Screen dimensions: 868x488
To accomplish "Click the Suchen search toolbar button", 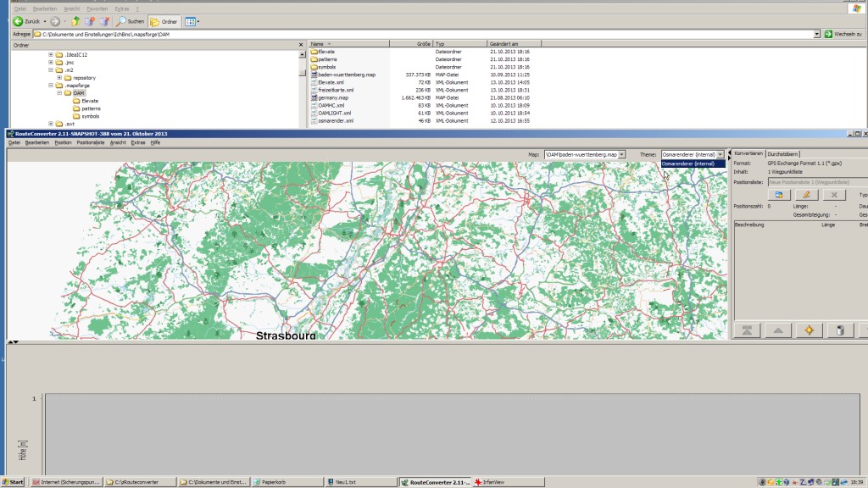I will 131,21.
